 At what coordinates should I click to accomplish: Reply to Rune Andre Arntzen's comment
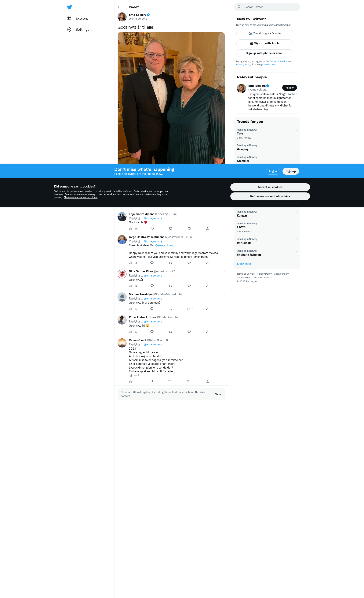click(152, 332)
